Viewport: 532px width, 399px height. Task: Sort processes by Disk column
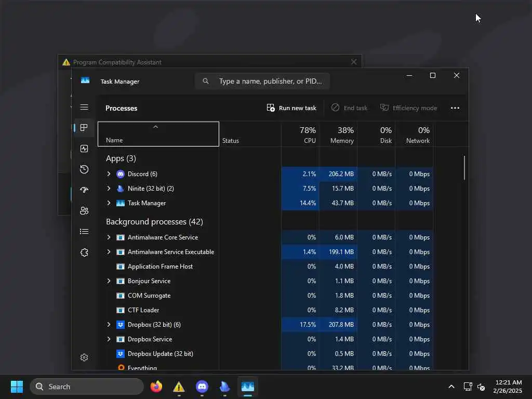pyautogui.click(x=376, y=134)
